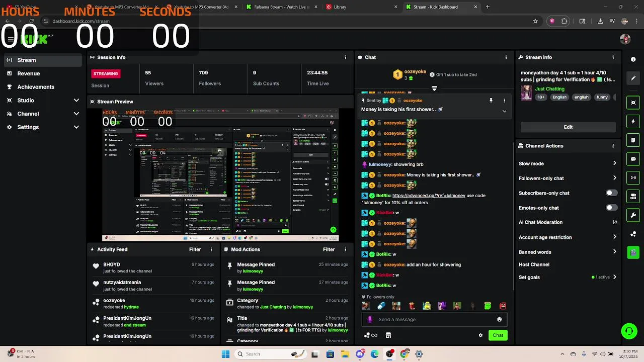Toggle Subscribers-only chat switch
Viewport: 644px width, 362px height.
[611, 193]
